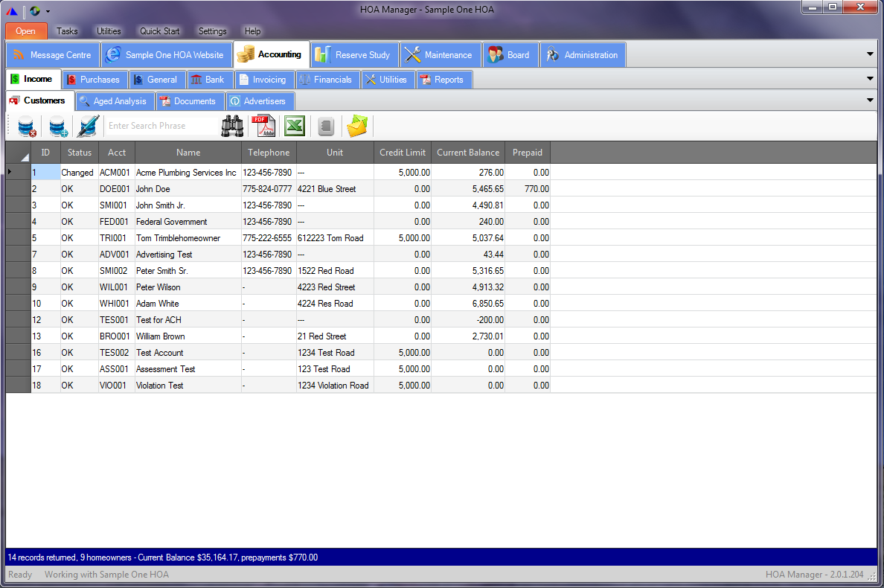Edit the customer using the pen icon
This screenshot has width=884, height=588.
(87, 126)
